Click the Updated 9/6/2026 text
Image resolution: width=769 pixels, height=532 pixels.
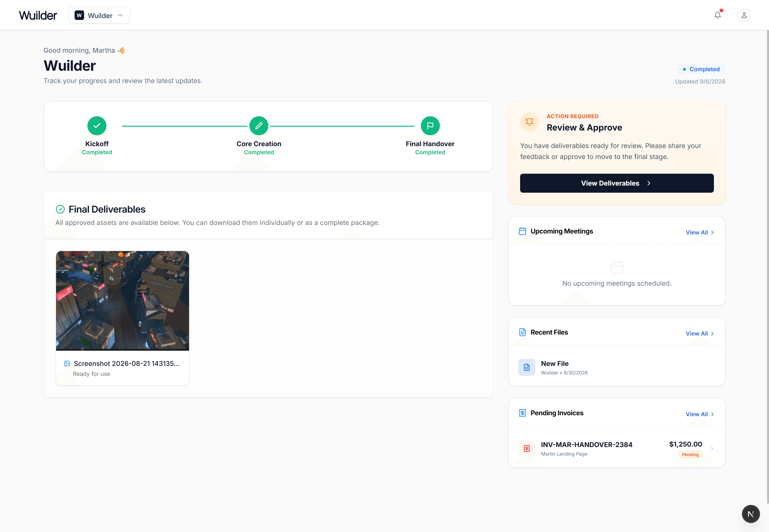point(700,81)
